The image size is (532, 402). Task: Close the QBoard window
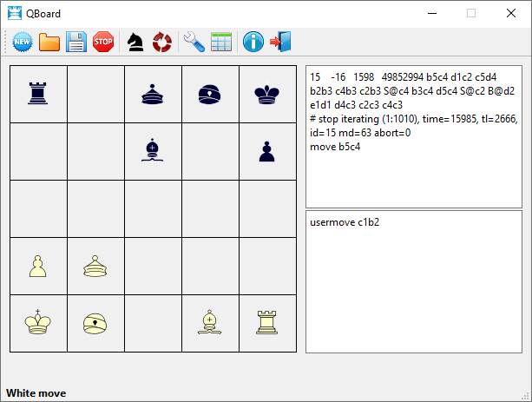coord(511,13)
